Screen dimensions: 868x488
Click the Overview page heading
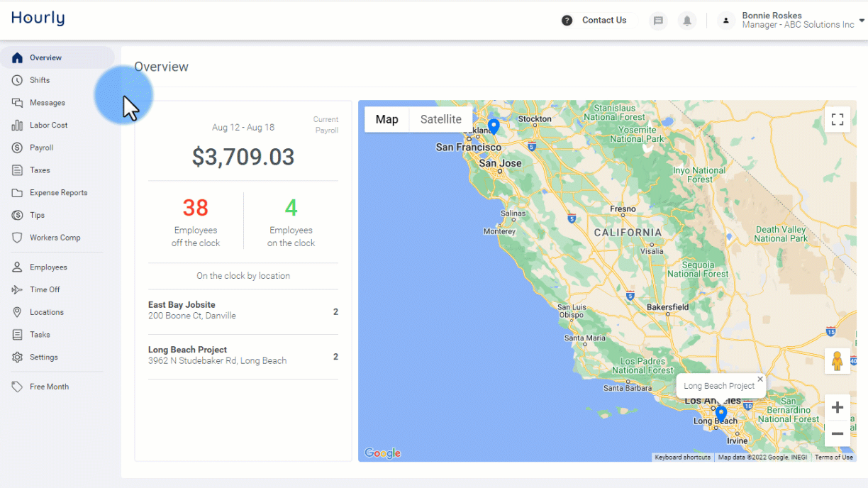point(162,67)
